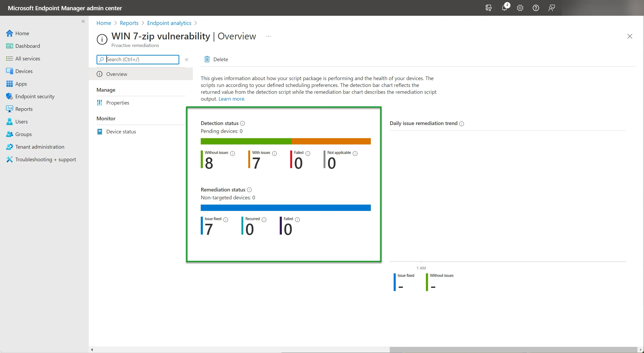Open the Feedback person icon in the header
This screenshot has width=644, height=353.
coord(552,8)
